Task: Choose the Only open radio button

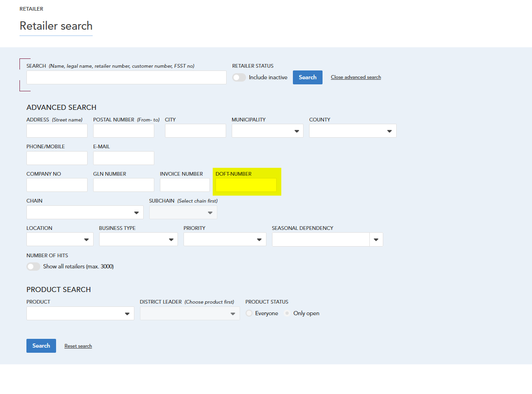Action: 287,313
